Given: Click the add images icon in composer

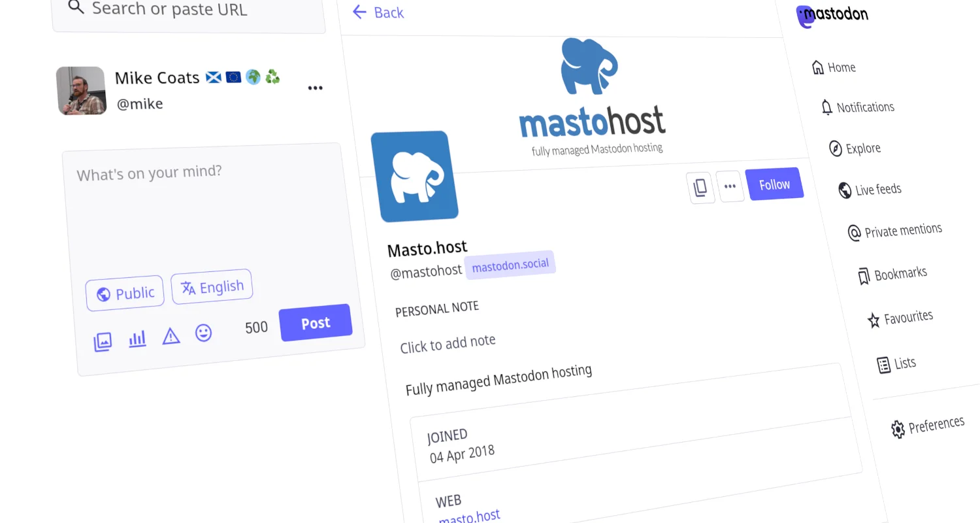Looking at the screenshot, I should coord(103,341).
